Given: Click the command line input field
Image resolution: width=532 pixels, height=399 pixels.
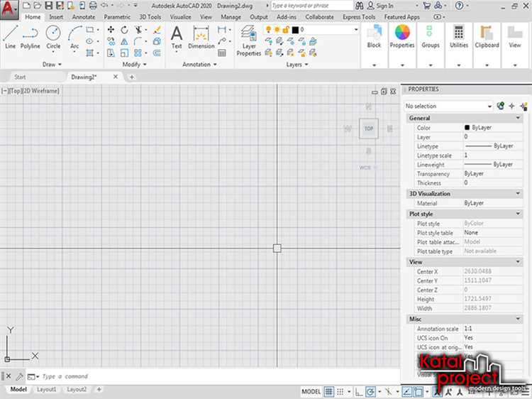Looking at the screenshot, I should click(x=177, y=376).
